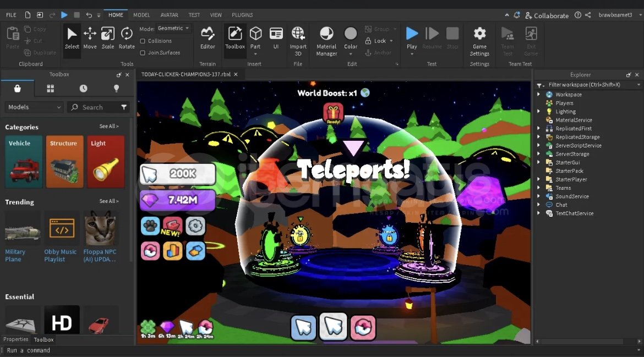Open the Light category thumbnail

[106, 162]
